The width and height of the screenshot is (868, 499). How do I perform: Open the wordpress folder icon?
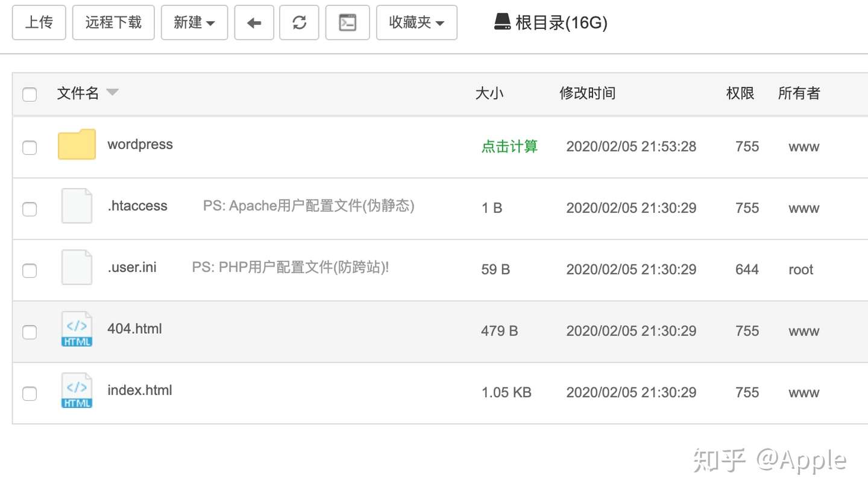pyautogui.click(x=77, y=145)
